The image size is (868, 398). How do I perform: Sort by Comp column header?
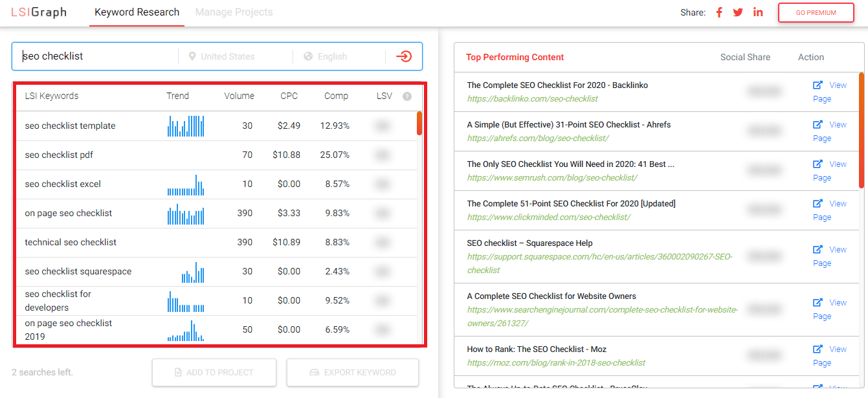[337, 96]
